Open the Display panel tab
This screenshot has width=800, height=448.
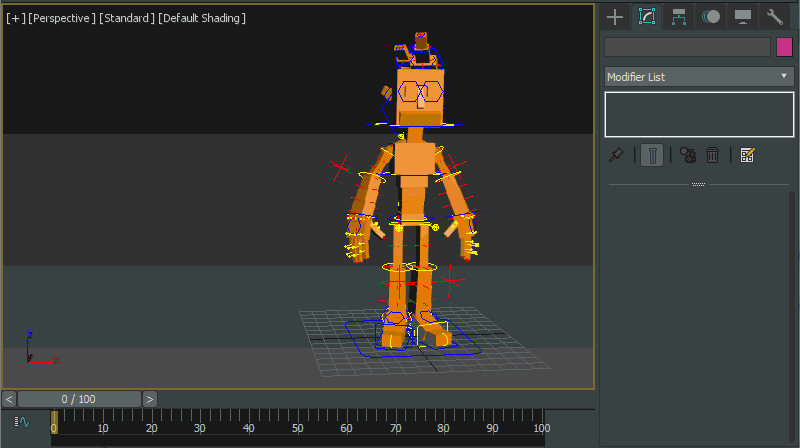tap(743, 16)
